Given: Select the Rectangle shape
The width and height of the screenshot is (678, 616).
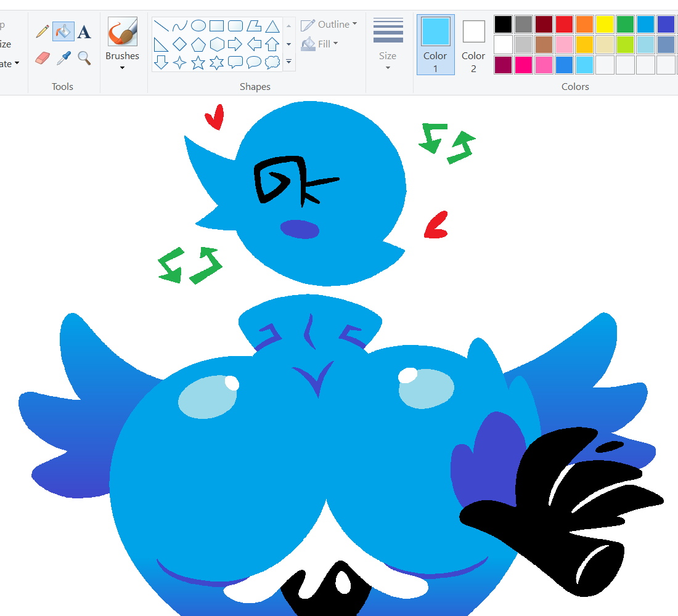Looking at the screenshot, I should tap(216, 26).
